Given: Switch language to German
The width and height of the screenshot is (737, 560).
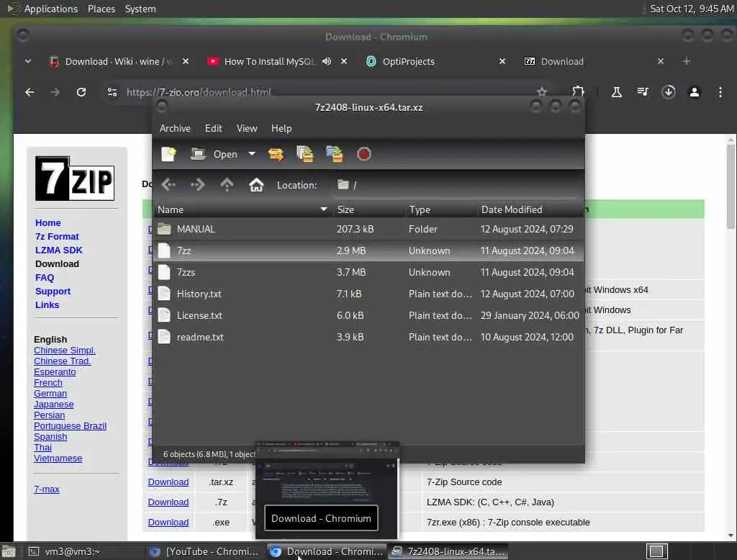Looking at the screenshot, I should [50, 394].
